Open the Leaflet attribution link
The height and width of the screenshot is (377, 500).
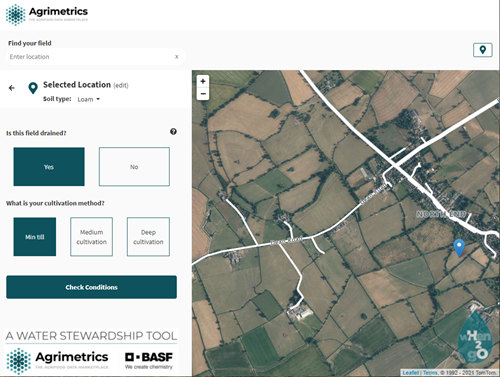[411, 373]
